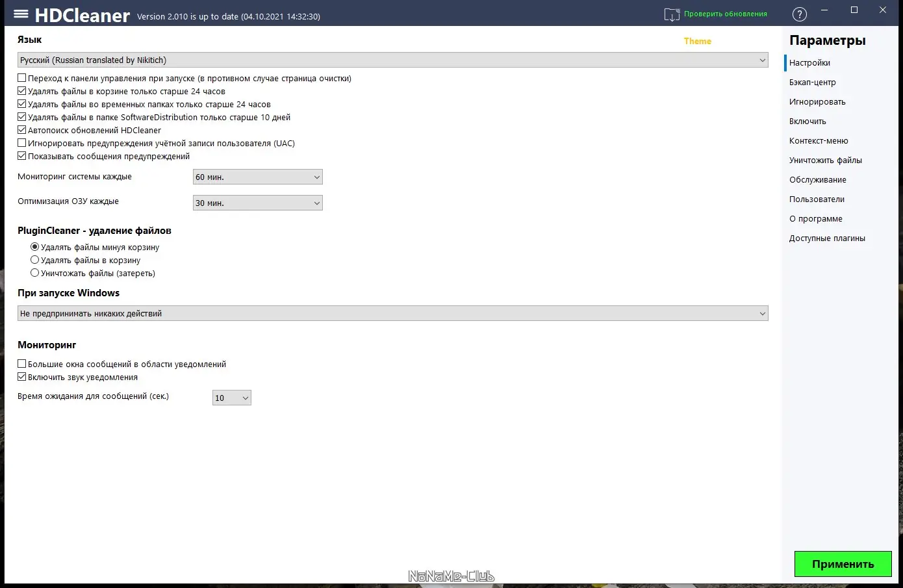Viewport: 903px width, 588px height.
Task: Open the language dropdown
Action: click(x=392, y=60)
